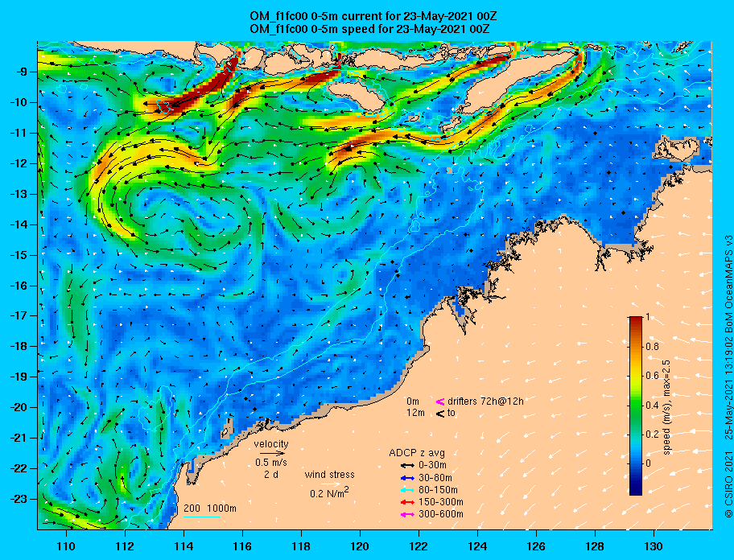Click the white wind stress scale arrow
This screenshot has height=560, width=734.
[x=330, y=484]
